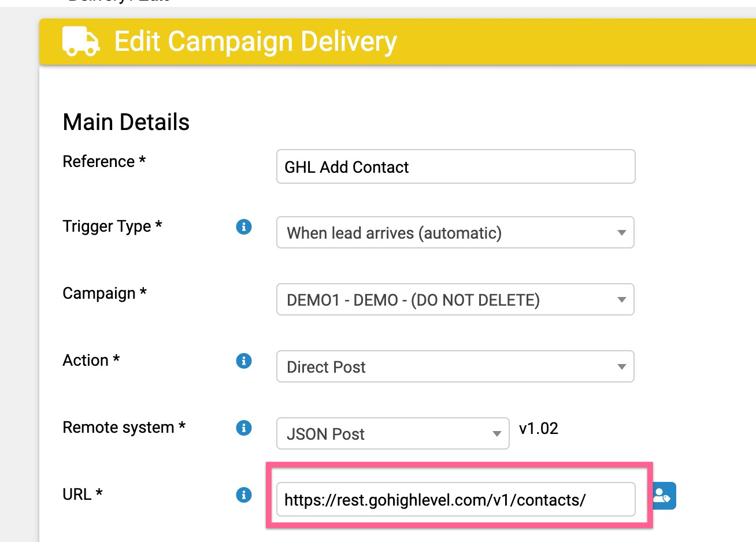756x542 pixels.
Task: Click the info icon beside Remote system
Action: tap(244, 428)
